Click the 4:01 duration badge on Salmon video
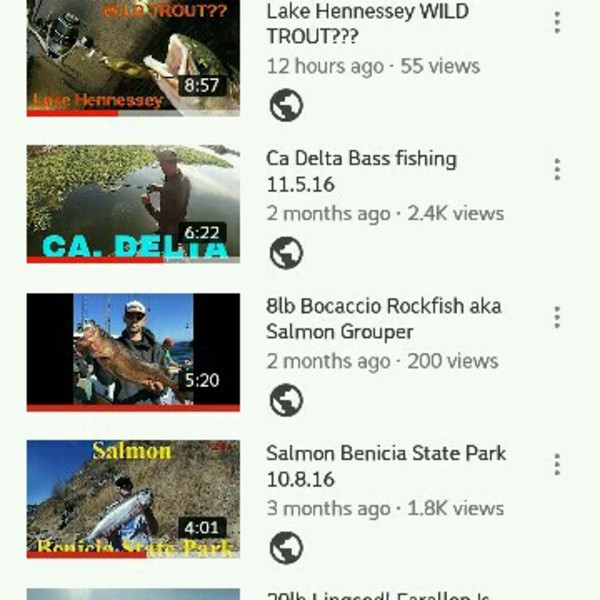 tap(202, 527)
